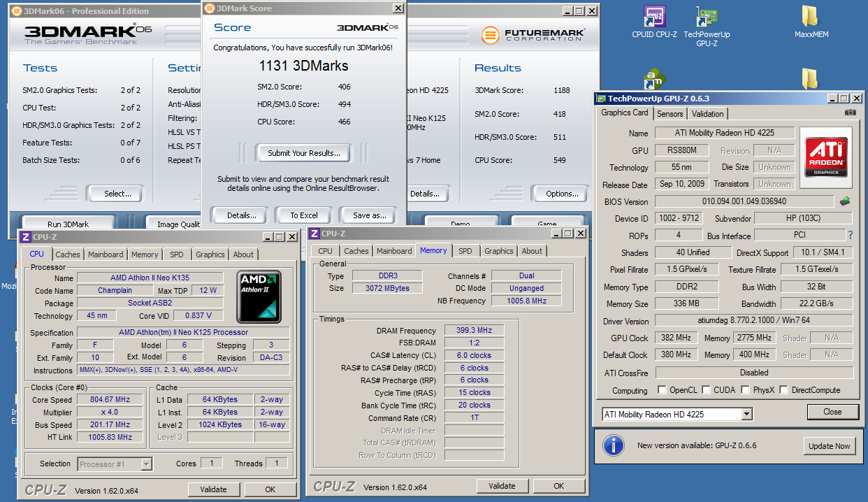This screenshot has width=868, height=502.
Task: Click the GPU-Z title bar icon
Action: pos(601,99)
